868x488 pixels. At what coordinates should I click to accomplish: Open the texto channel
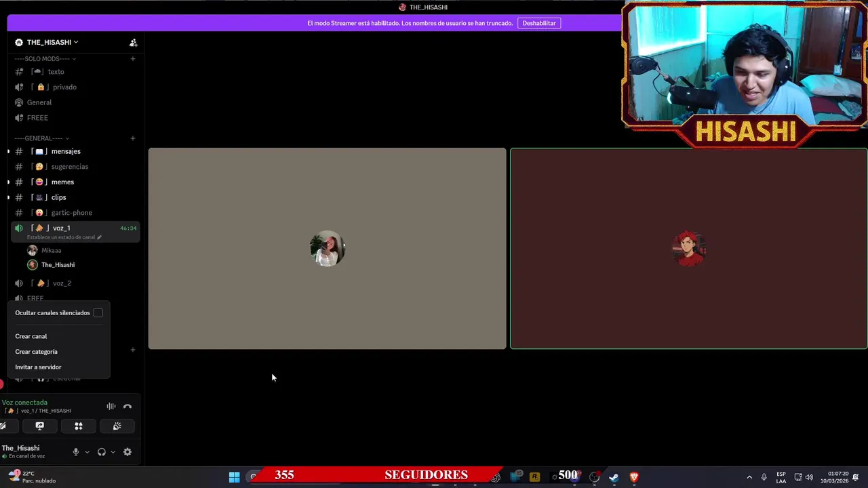click(x=75, y=72)
